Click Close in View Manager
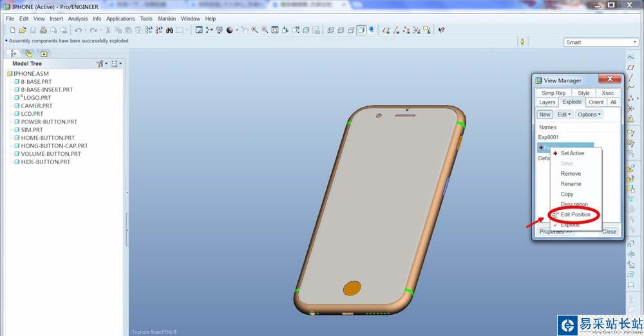The image size is (644, 336). pos(609,232)
